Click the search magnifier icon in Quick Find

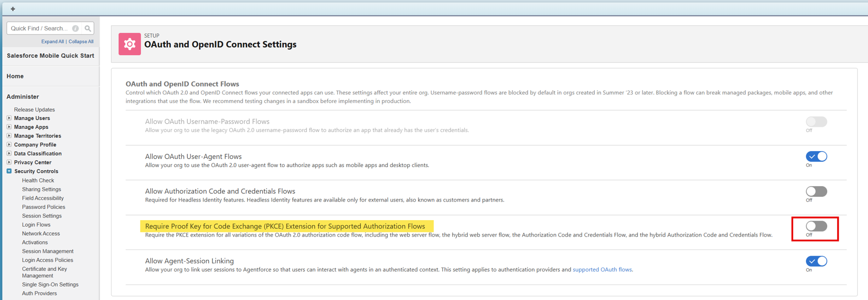[x=88, y=28]
